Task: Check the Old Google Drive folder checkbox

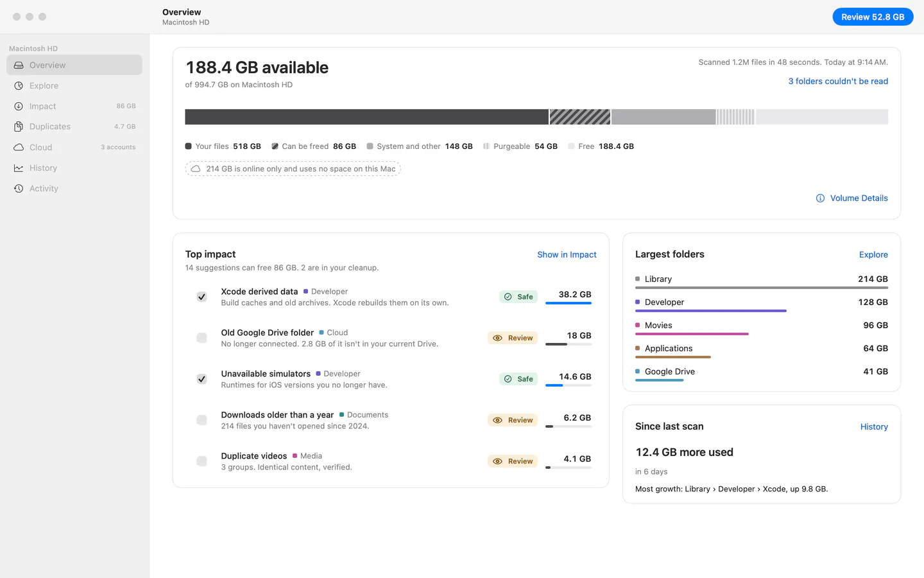Action: pos(201,338)
